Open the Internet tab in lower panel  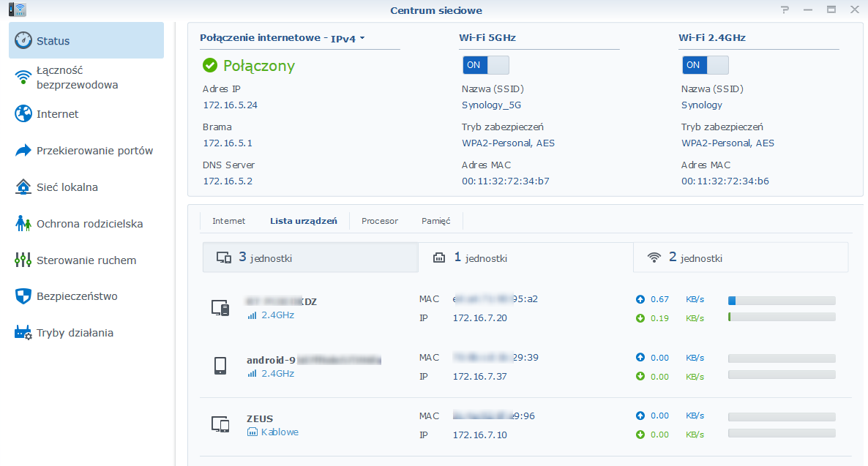click(x=228, y=221)
